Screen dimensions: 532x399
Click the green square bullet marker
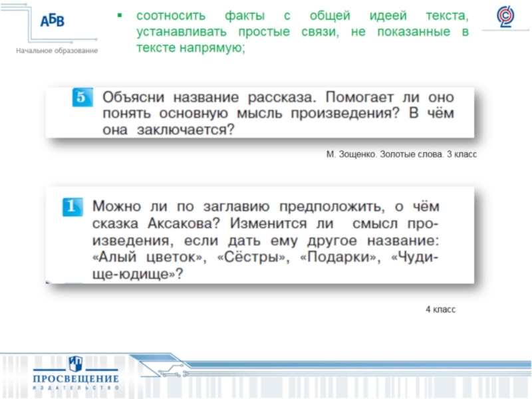tap(120, 15)
